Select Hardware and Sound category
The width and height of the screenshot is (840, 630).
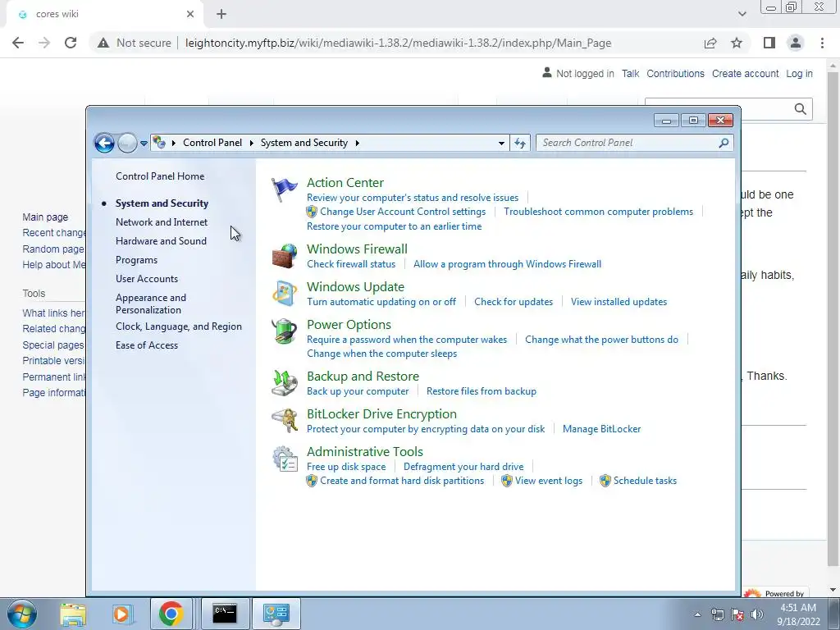point(161,241)
